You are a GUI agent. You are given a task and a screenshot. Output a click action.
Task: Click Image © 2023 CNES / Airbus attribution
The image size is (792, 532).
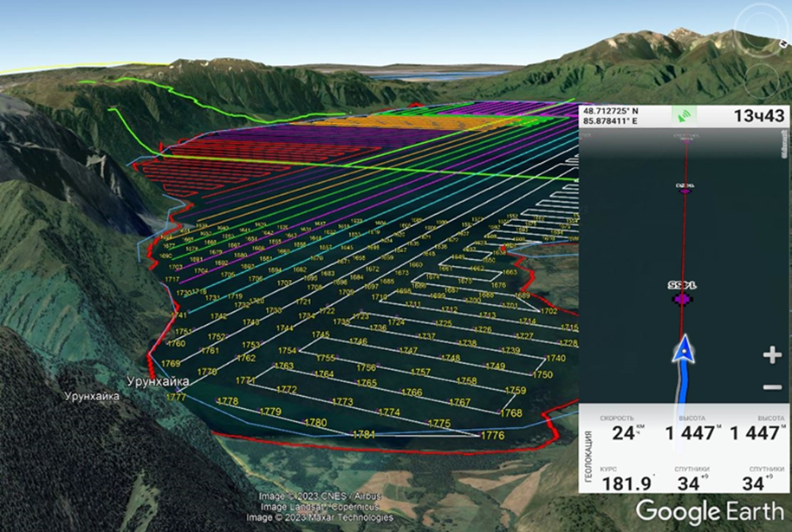coord(320,496)
